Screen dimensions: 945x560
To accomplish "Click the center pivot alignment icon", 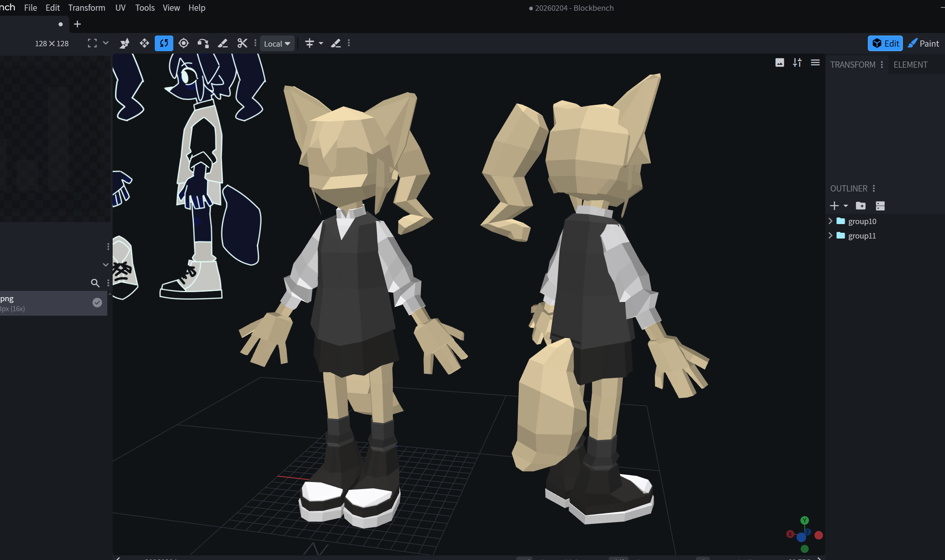I will tap(309, 43).
